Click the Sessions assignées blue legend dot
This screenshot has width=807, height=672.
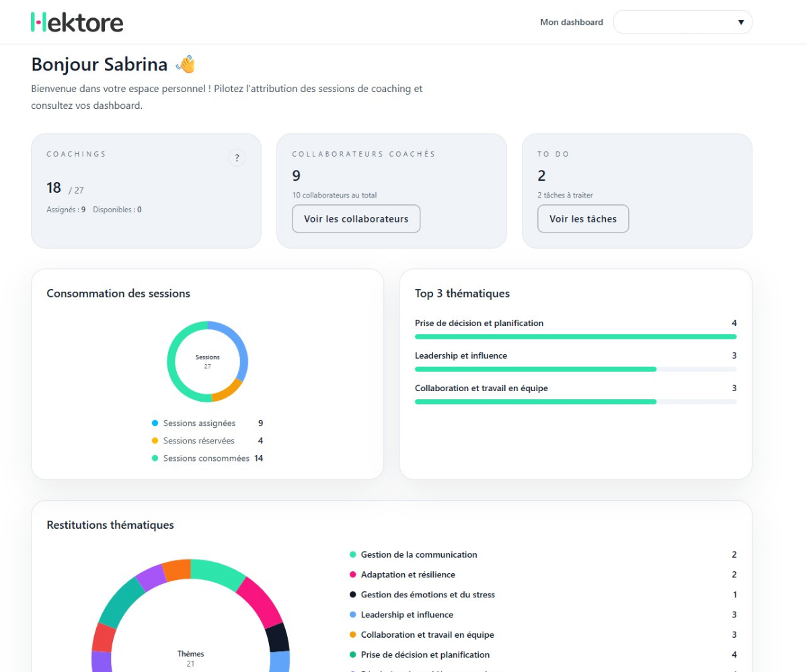pos(155,423)
